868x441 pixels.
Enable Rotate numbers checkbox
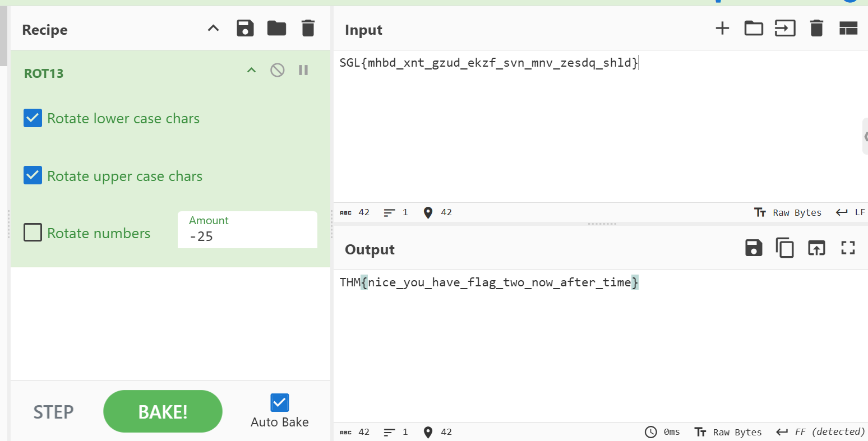[33, 232]
